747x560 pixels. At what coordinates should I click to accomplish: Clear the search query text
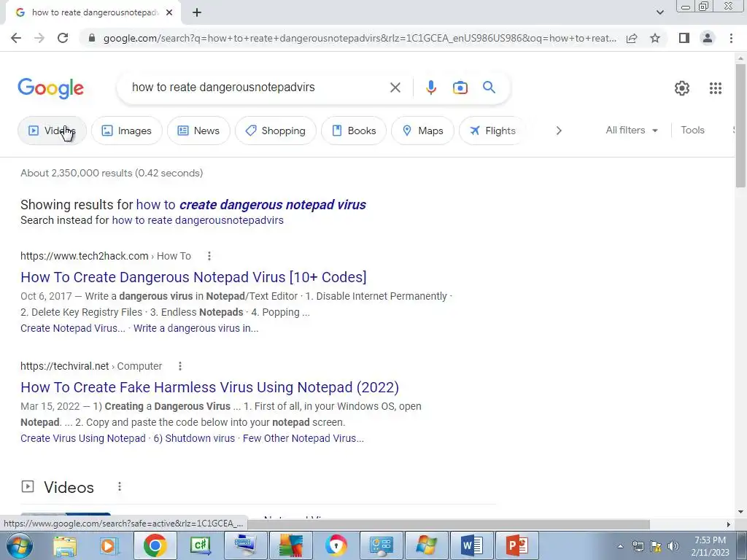tap(395, 87)
